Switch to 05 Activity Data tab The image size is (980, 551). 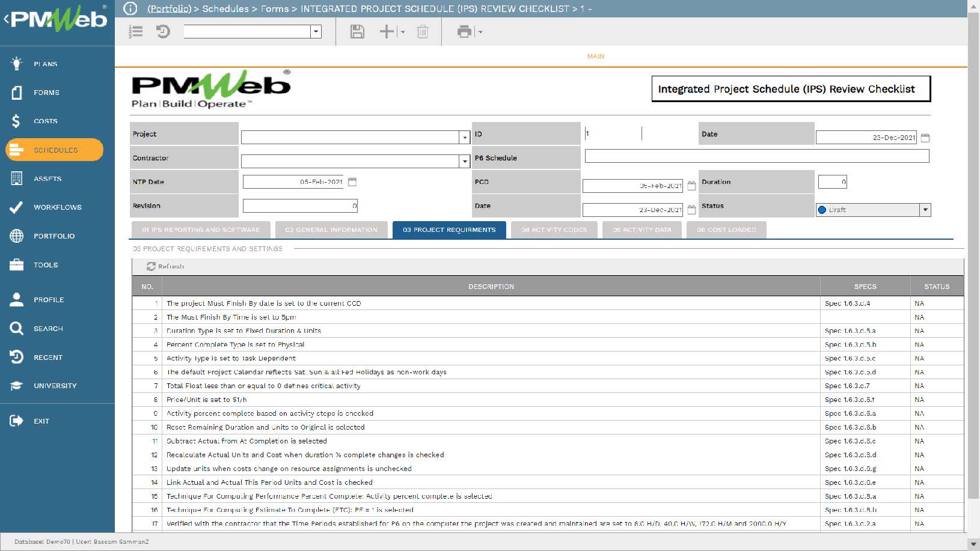642,230
